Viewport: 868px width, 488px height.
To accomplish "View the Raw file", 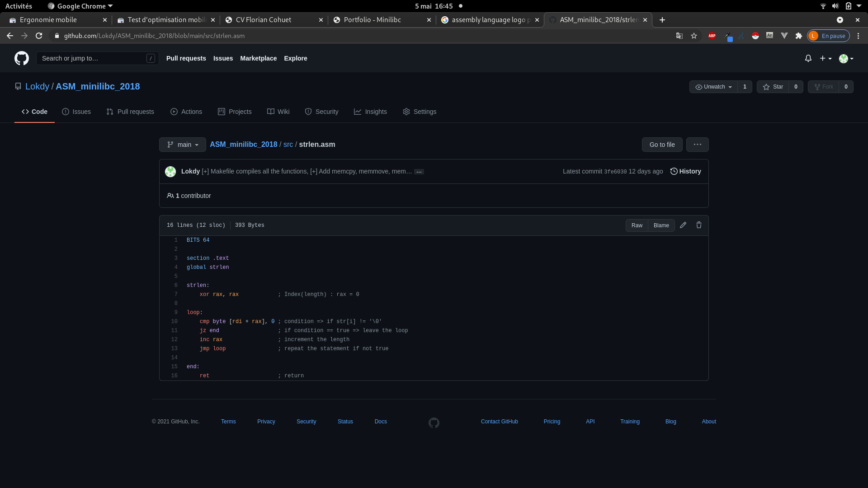I will [637, 225].
